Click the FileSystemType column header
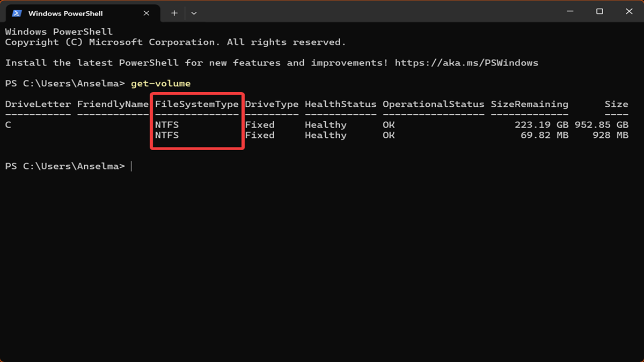The image size is (644, 362). 197,104
